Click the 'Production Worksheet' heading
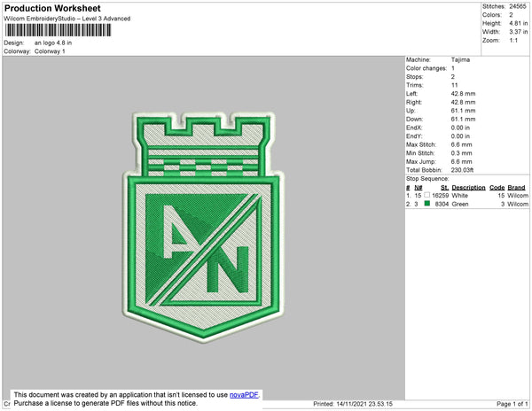The height and width of the screenshot is (411, 532). (52, 8)
